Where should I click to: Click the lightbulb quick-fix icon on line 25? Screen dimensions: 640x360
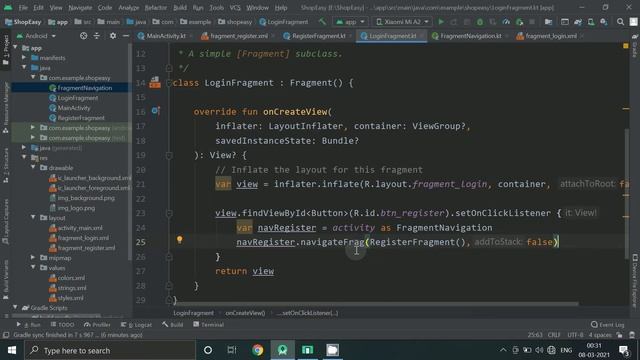pyautogui.click(x=180, y=240)
